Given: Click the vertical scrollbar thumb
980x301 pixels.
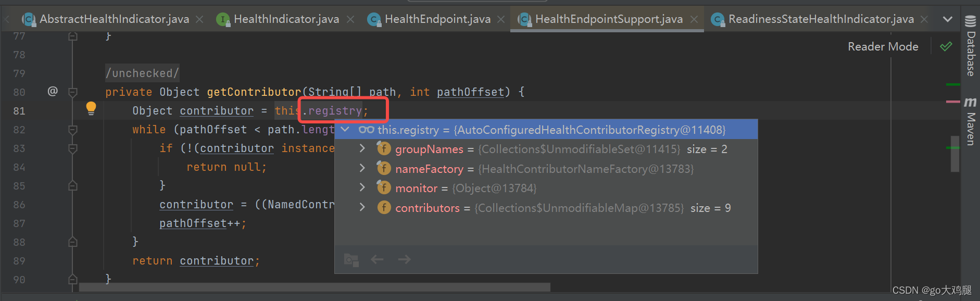Looking at the screenshot, I should click(x=955, y=154).
